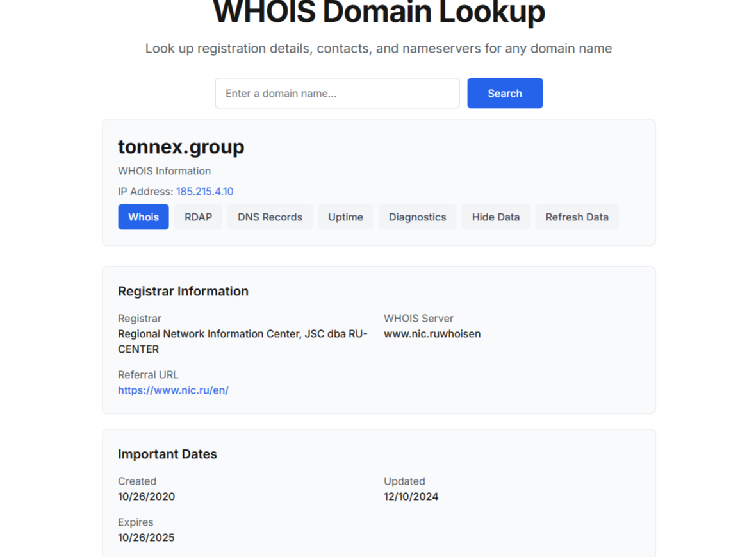The width and height of the screenshot is (756, 557).
Task: View the Uptime tab
Action: (x=345, y=217)
